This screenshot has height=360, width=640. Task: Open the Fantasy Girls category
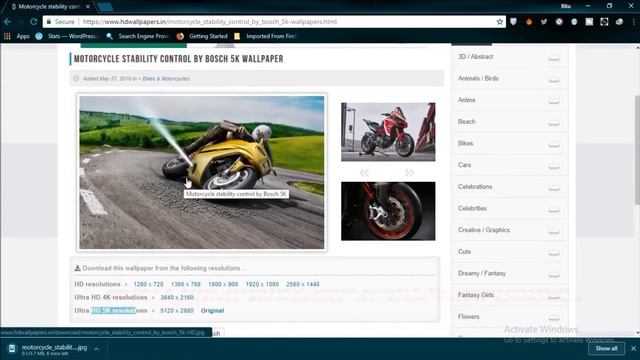(x=476, y=295)
